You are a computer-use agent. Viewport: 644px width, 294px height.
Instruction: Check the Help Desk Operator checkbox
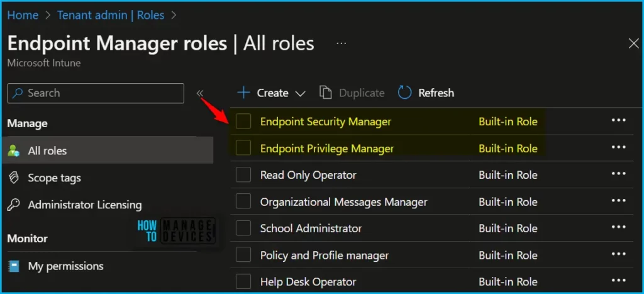point(243,281)
